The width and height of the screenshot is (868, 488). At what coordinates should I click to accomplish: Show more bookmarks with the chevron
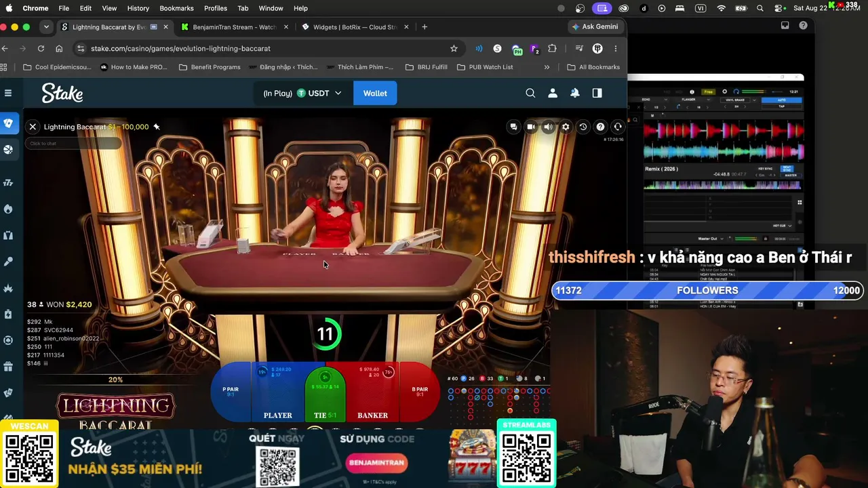click(547, 67)
